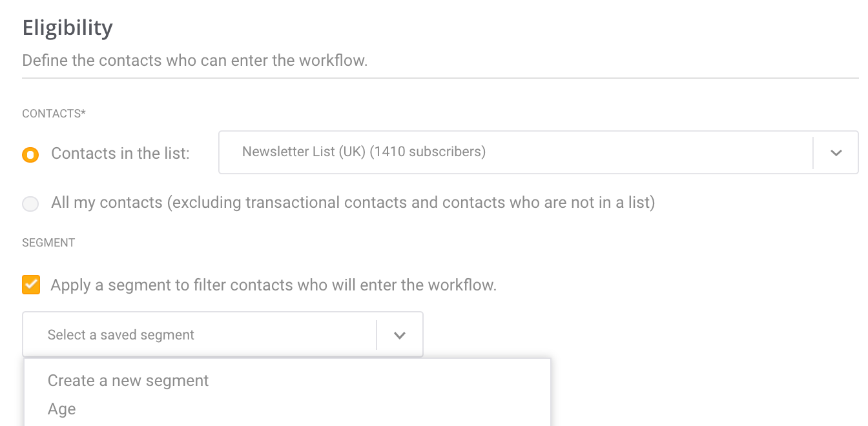Click the 'Contacts in the list:' label text
The image size is (868, 426).
click(120, 154)
